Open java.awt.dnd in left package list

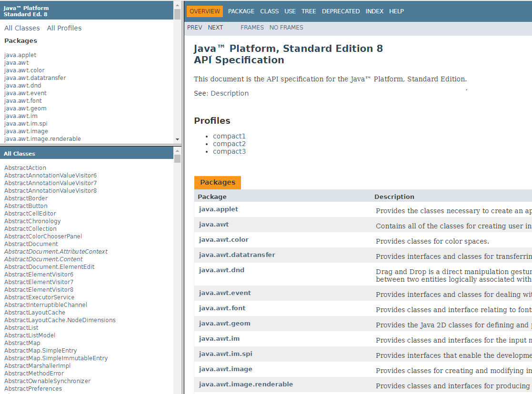click(x=22, y=86)
